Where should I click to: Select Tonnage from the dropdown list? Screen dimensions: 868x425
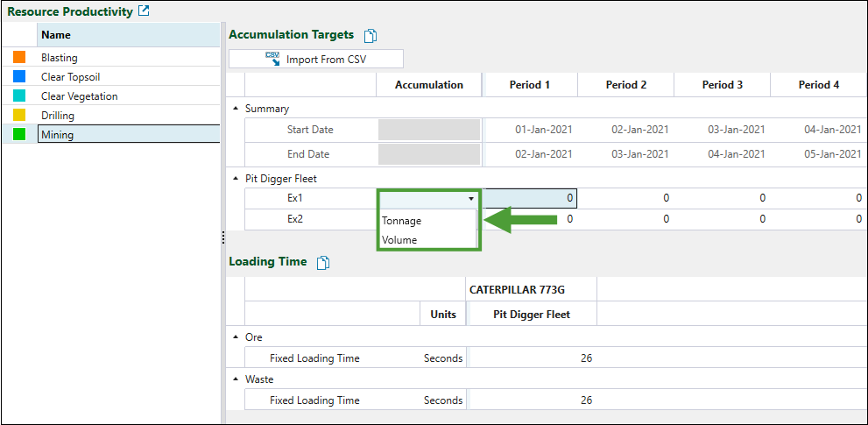(402, 221)
